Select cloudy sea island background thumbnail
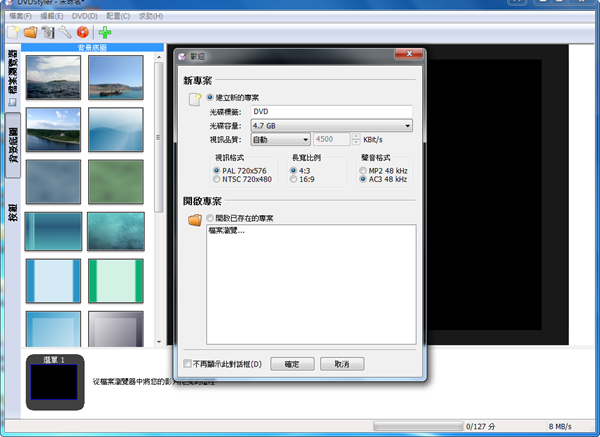Viewport: 600px width, 437px height. 53,77
